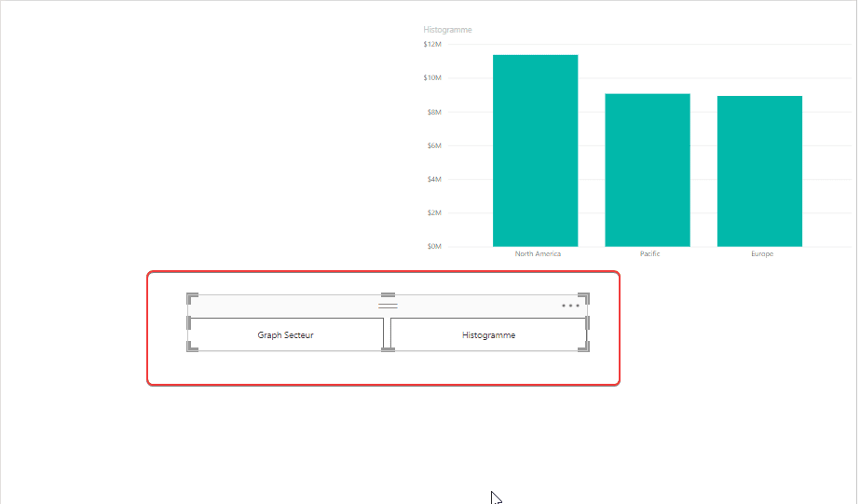This screenshot has width=860, height=504.
Task: Click the $12M value axis label
Action: tap(432, 44)
